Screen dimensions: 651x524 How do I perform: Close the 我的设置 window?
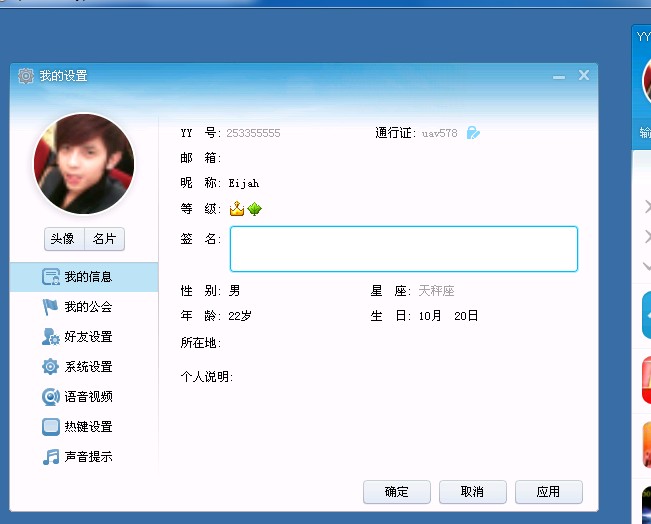tap(584, 75)
